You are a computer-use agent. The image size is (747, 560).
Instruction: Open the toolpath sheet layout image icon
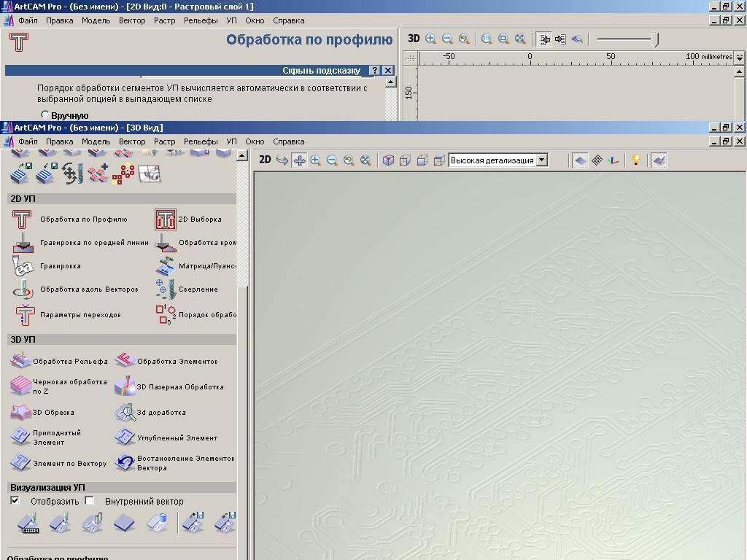(149, 174)
